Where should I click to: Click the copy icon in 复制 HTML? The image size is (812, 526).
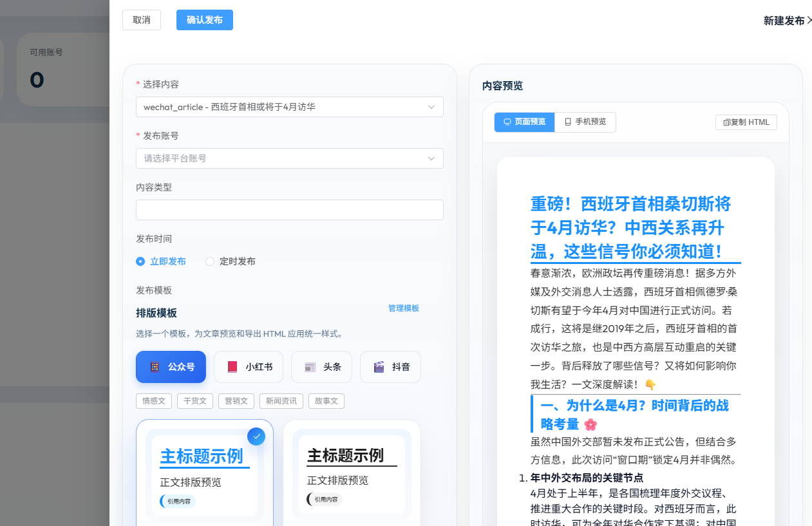tap(726, 122)
